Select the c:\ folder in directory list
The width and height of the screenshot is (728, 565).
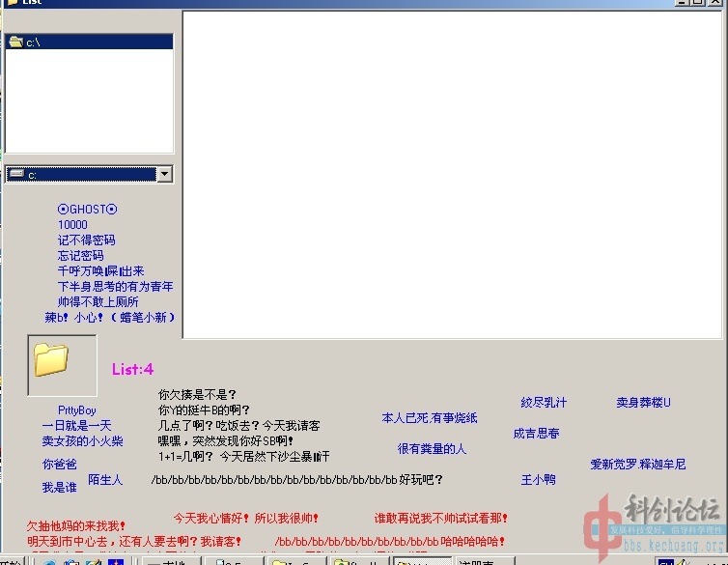click(33, 42)
